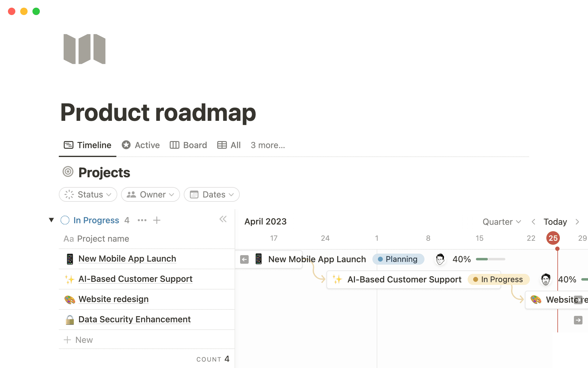Click the map page icon above the title

coord(84,49)
